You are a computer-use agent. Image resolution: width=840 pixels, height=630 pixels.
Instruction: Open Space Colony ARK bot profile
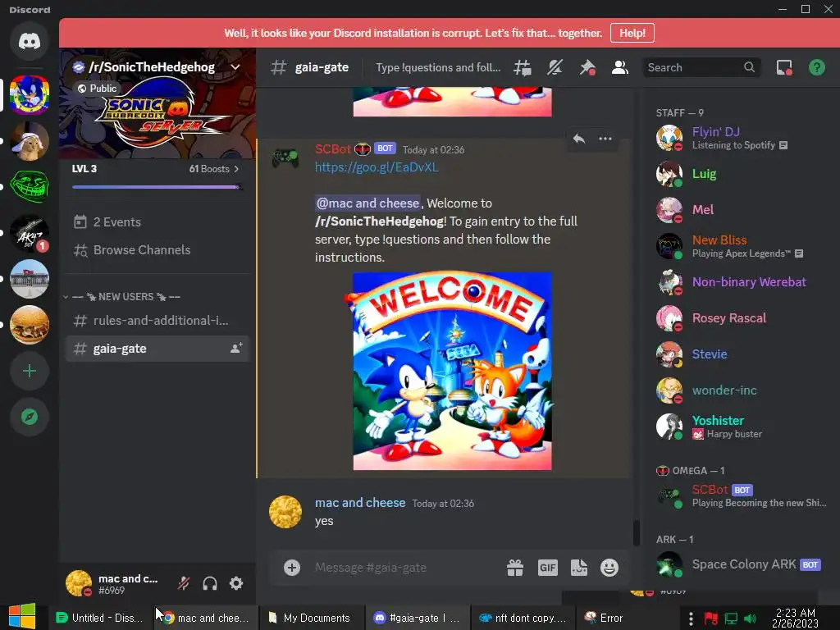click(741, 564)
